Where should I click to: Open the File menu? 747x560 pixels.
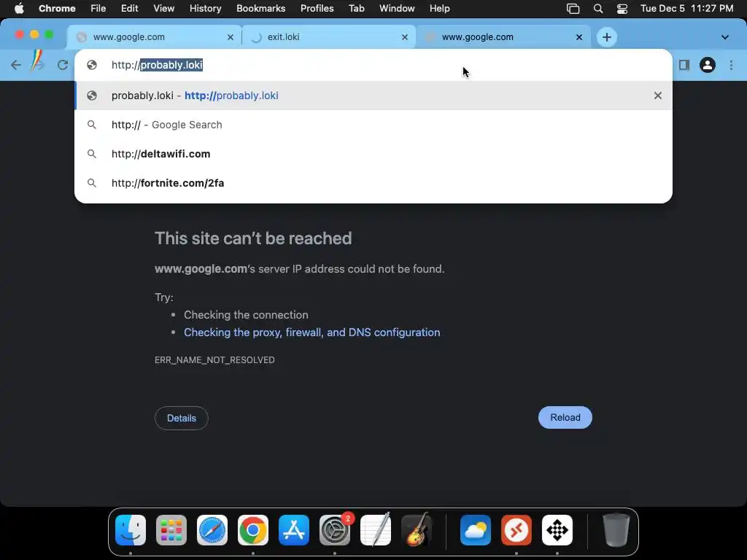pyautogui.click(x=98, y=9)
